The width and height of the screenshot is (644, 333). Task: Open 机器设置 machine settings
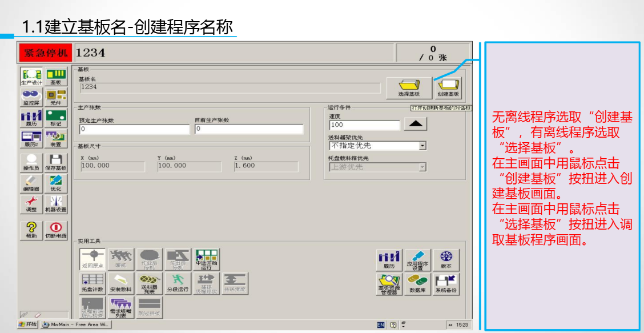point(57,204)
